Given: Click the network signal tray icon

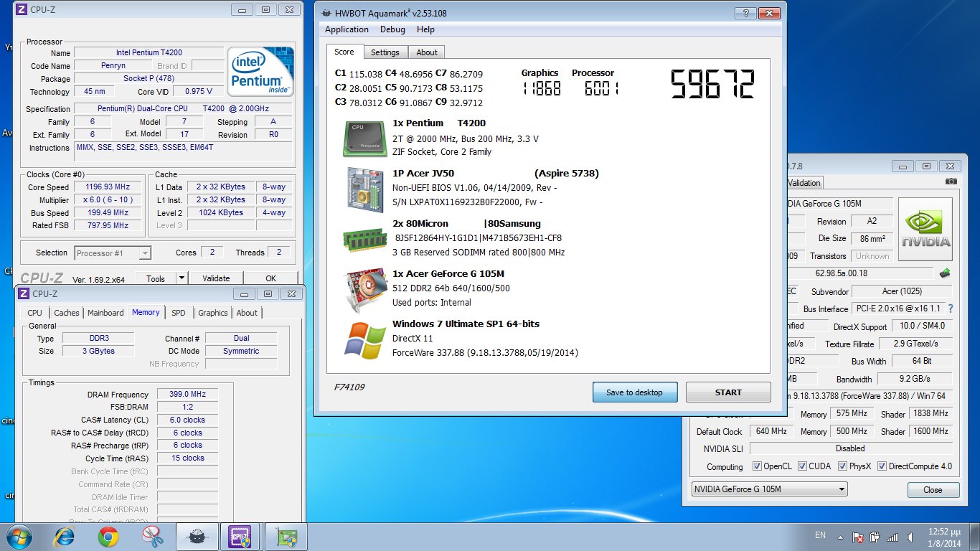Looking at the screenshot, I should (x=892, y=537).
